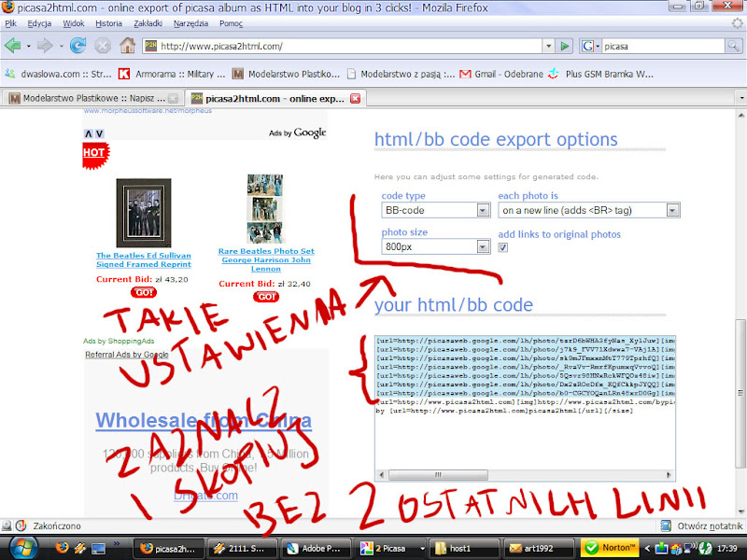747x560 pixels.
Task: Switch to 2111. S... taskbar window
Action: [x=242, y=549]
